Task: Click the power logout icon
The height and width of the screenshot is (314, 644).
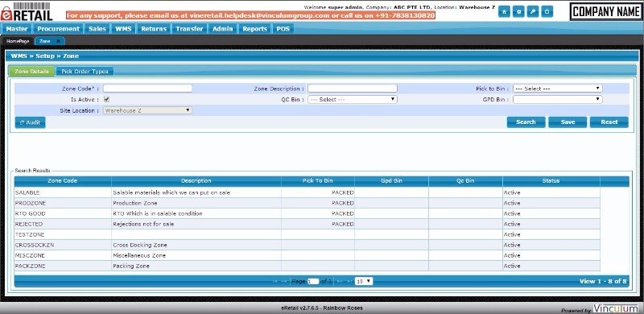Action: [x=547, y=12]
